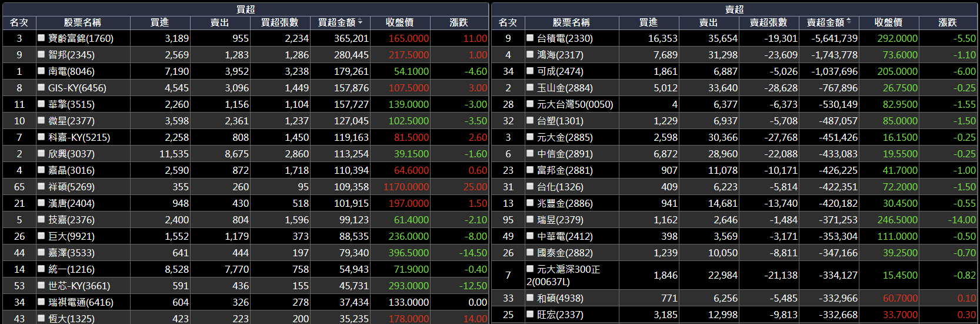Image resolution: width=980 pixels, height=324 pixels.
Task: Sort 賣超 table by 漲跌 header
Action: click(x=948, y=22)
